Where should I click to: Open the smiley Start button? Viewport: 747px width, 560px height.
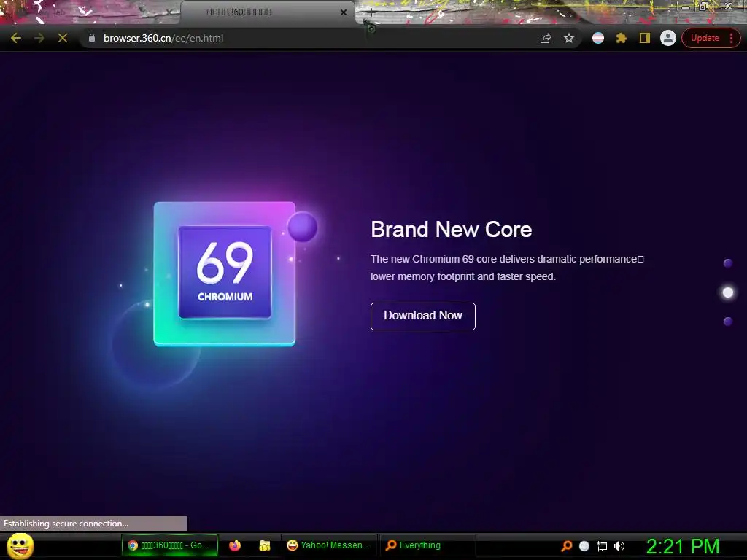[20, 545]
